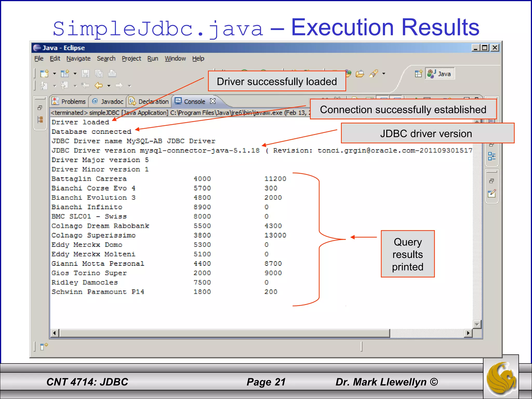Click the Open Perspective icon
532x399 pixels.
click(418, 74)
